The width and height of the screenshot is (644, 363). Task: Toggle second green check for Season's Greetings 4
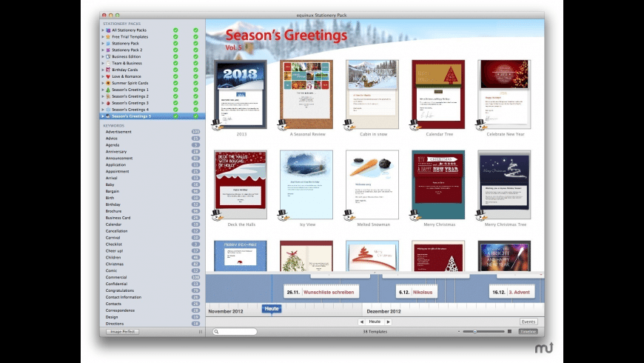pos(195,110)
